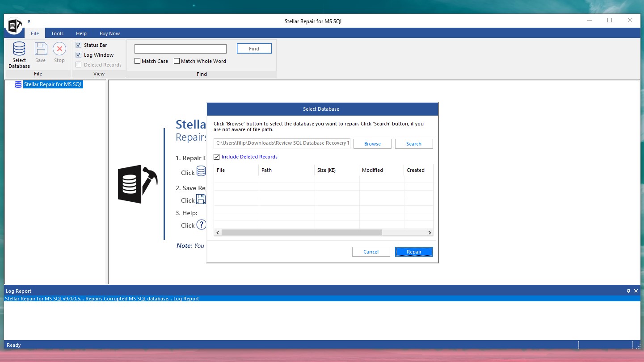Close the Stellar Repair window
Screen dimensions: 644x362
630,21
